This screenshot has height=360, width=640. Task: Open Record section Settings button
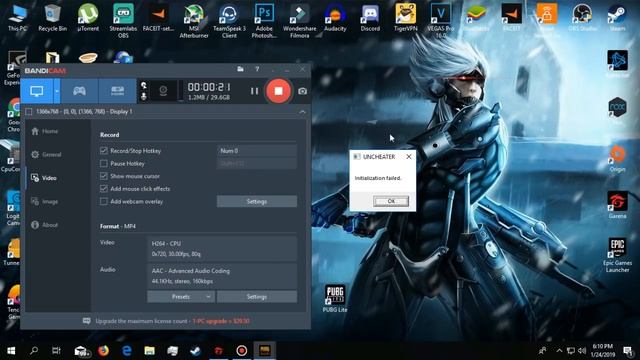pyautogui.click(x=257, y=201)
